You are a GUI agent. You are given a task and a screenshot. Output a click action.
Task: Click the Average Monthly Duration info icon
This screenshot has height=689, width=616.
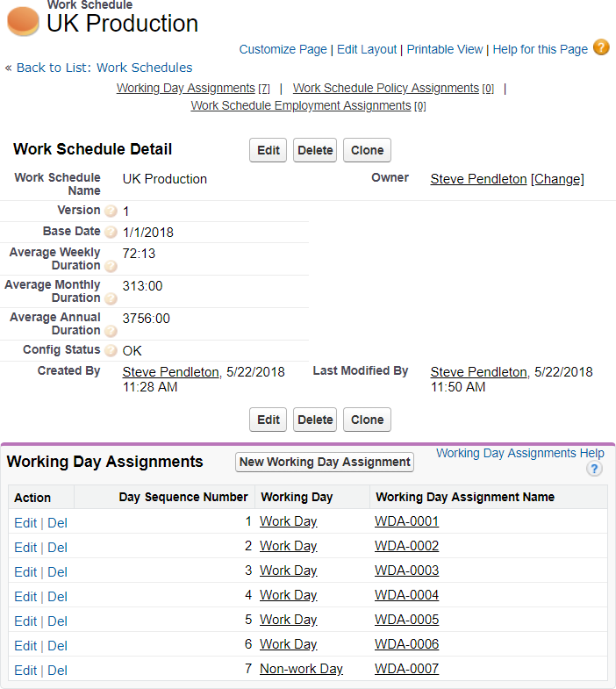pyautogui.click(x=111, y=298)
